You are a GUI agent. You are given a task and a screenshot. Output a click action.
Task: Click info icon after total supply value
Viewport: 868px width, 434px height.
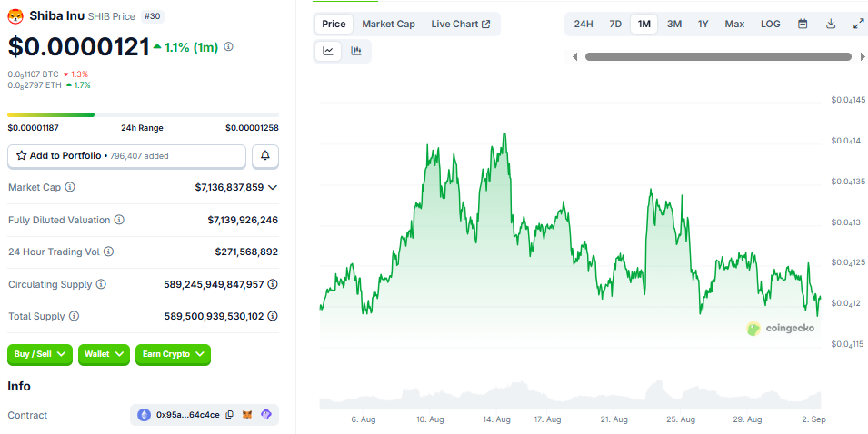273,316
